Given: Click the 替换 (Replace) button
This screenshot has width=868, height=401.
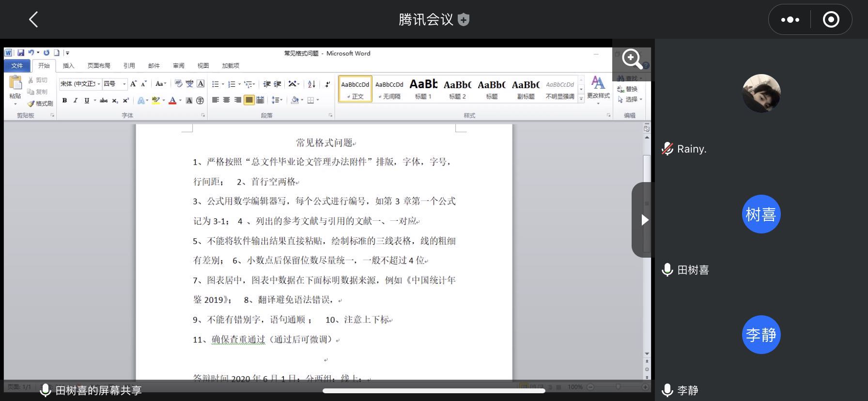Looking at the screenshot, I should pos(628,89).
